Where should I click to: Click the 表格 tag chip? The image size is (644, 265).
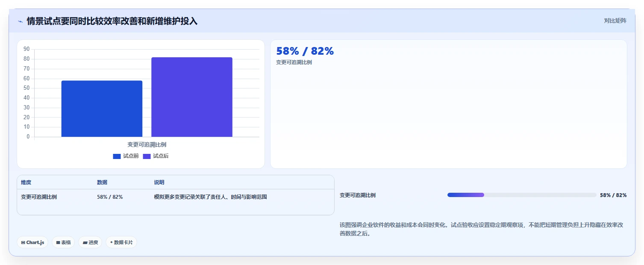click(x=63, y=242)
